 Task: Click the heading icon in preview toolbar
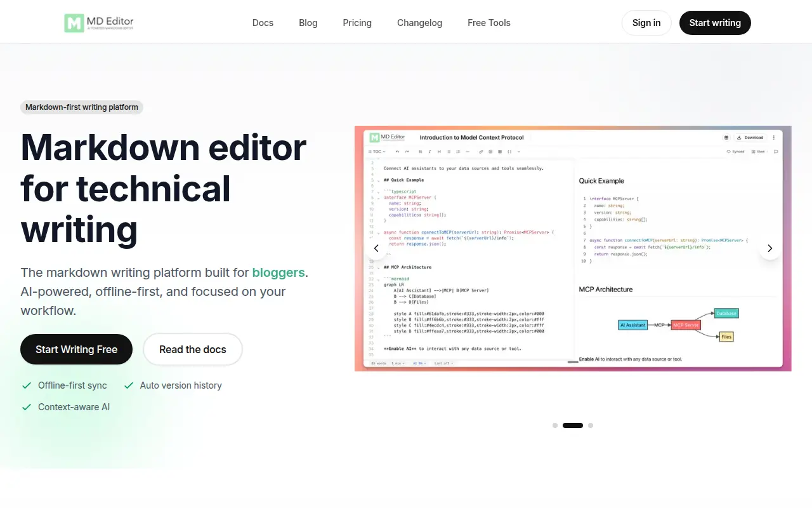pos(439,152)
